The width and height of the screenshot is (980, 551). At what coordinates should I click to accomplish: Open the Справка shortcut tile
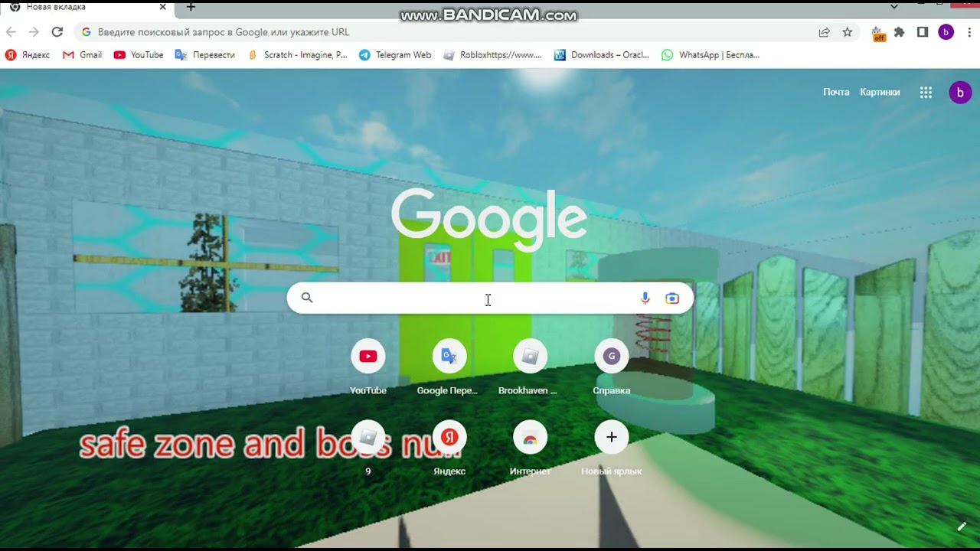611,367
